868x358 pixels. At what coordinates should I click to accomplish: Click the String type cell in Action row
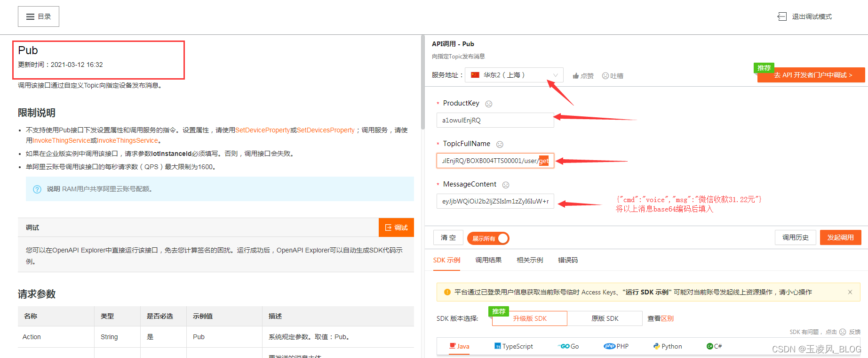(117, 337)
